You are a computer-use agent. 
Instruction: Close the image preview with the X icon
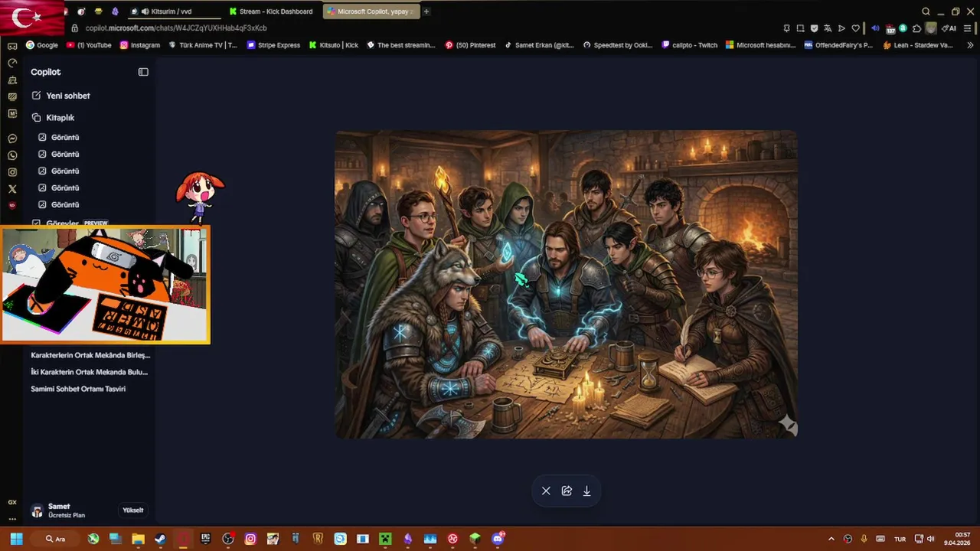tap(546, 491)
